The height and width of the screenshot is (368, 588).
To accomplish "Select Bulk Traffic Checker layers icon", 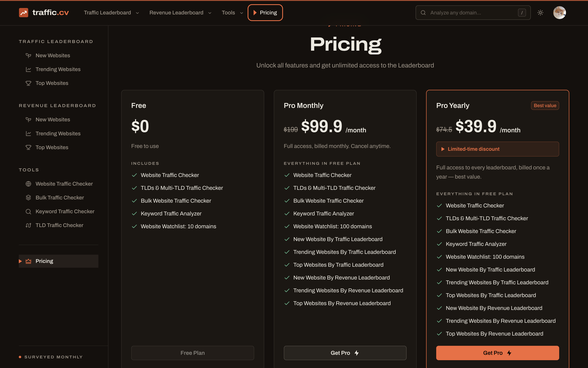I will click(28, 198).
